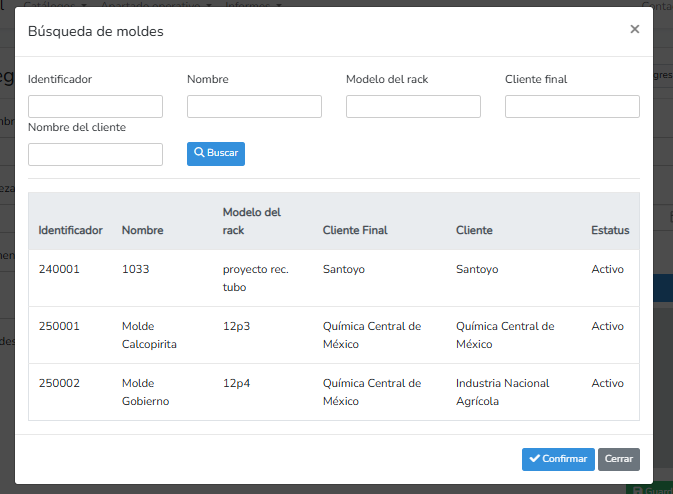The image size is (673, 494).
Task: Click the Santoyo cliente final cell
Action: point(345,269)
